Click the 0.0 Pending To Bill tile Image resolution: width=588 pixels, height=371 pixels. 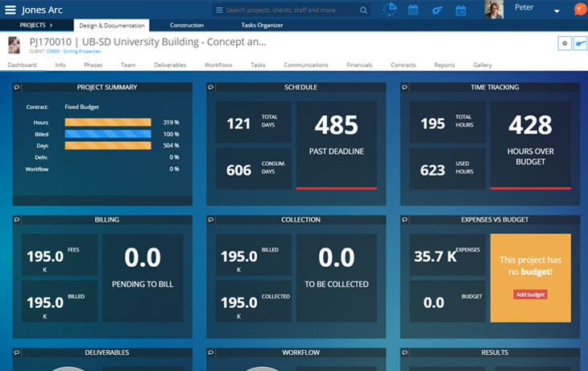click(143, 278)
